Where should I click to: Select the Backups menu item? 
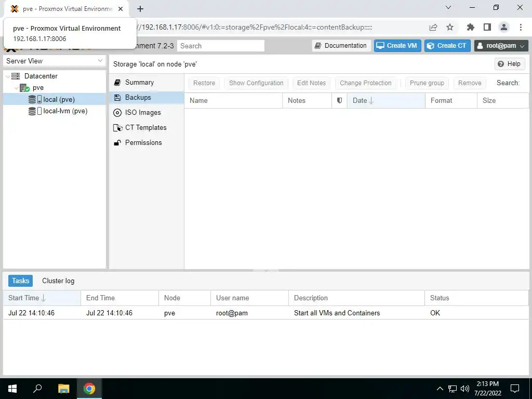click(147, 98)
